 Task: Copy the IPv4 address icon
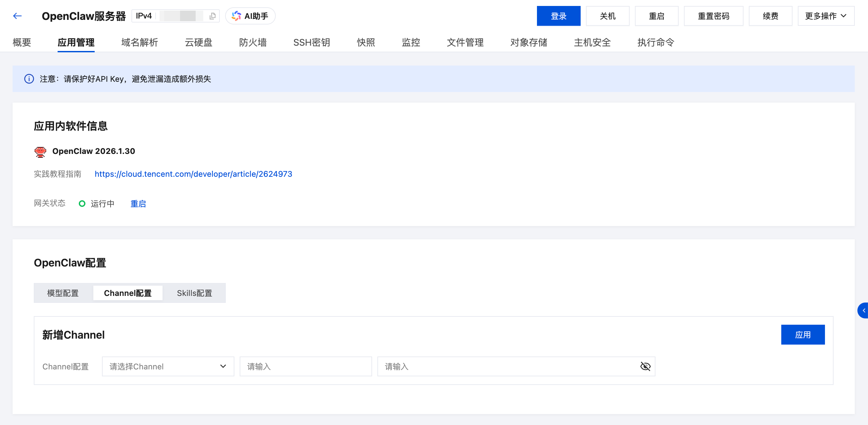click(212, 16)
